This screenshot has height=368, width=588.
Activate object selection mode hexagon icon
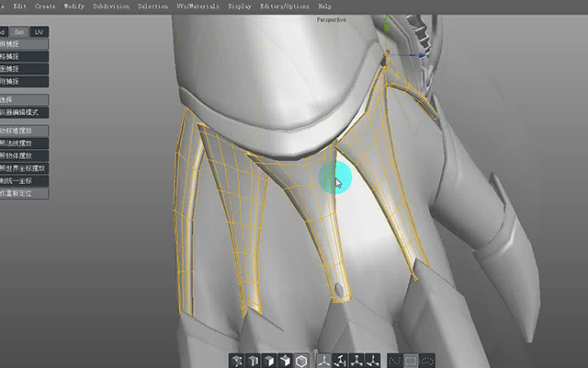[301, 361]
